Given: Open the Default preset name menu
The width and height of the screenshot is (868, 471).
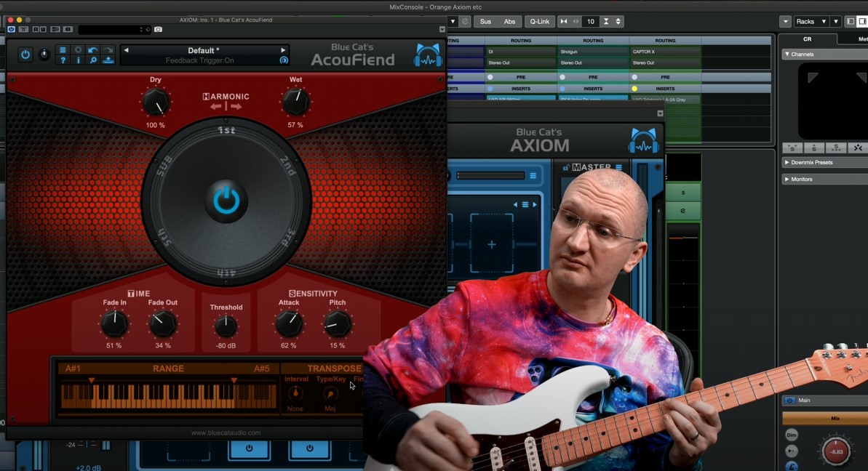Looking at the screenshot, I should (x=204, y=50).
